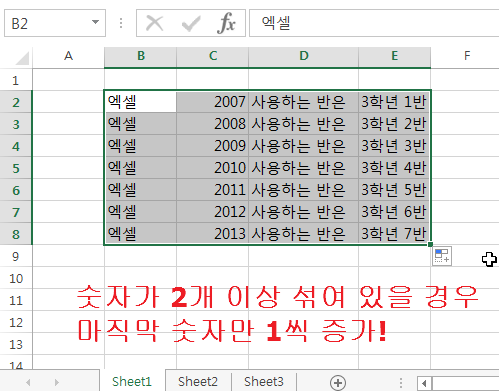499x391 pixels.
Task: Select column C header
Action: click(x=213, y=56)
